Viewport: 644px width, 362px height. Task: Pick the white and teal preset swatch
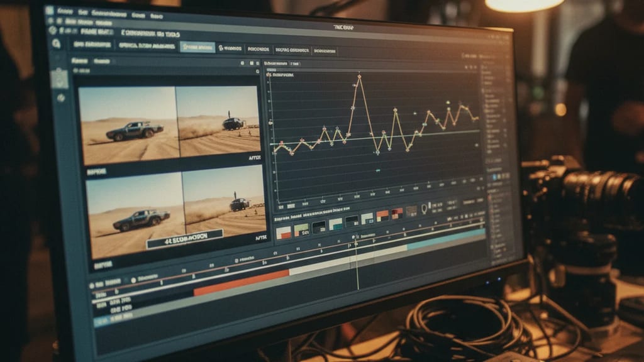[336, 224]
